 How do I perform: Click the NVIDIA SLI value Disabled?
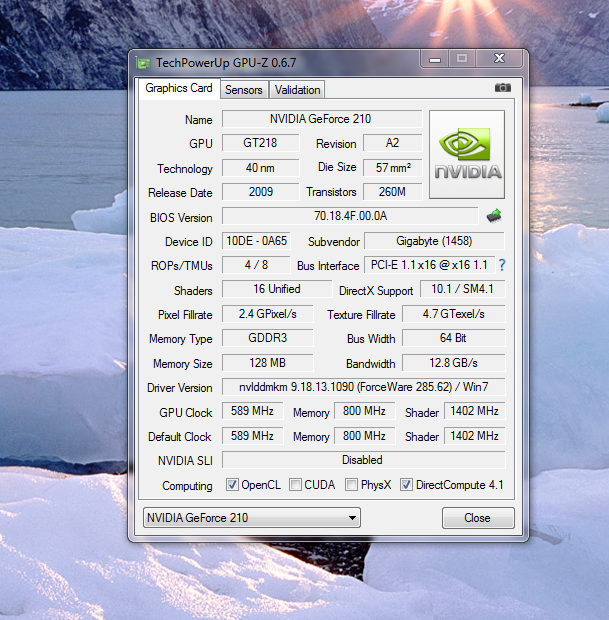[363, 460]
